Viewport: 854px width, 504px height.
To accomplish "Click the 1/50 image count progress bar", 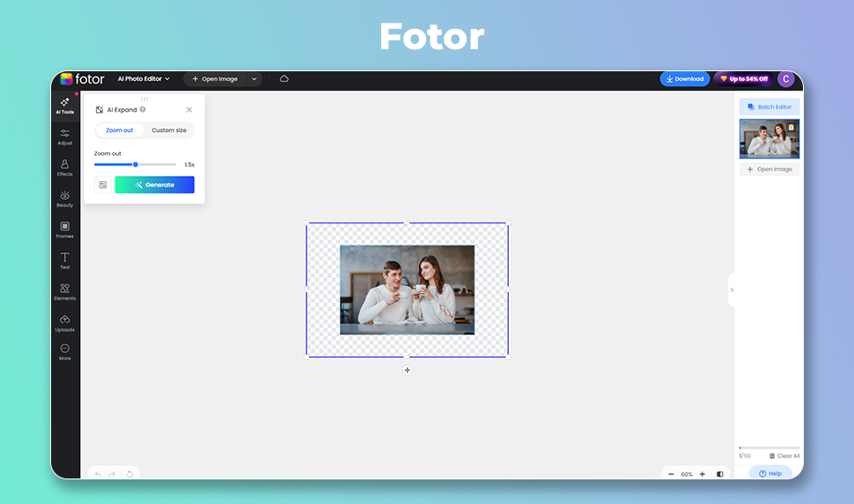I will point(769,448).
